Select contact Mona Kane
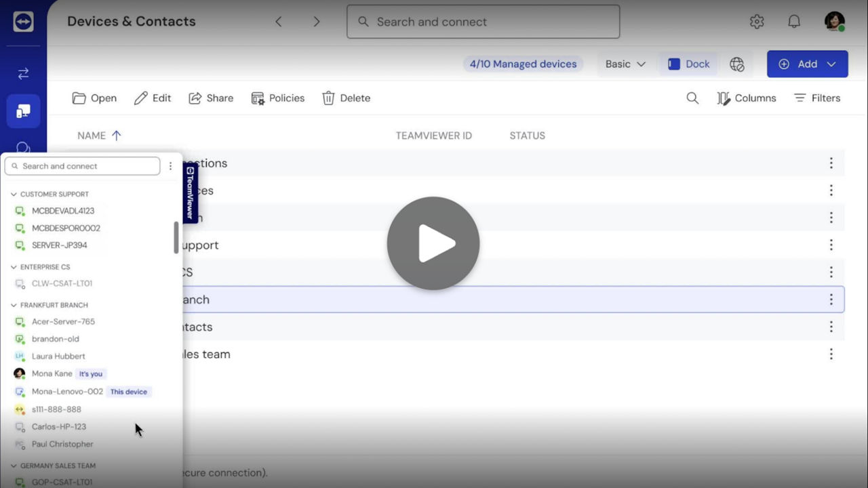The height and width of the screenshot is (488, 868). (x=52, y=373)
